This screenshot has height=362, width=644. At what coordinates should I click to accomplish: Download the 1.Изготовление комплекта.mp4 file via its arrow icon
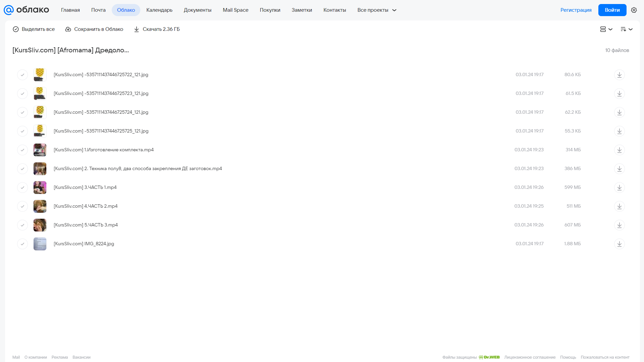(x=620, y=150)
